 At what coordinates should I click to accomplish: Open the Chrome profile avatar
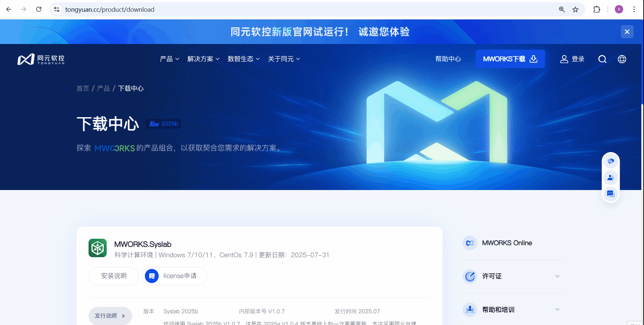(x=619, y=9)
